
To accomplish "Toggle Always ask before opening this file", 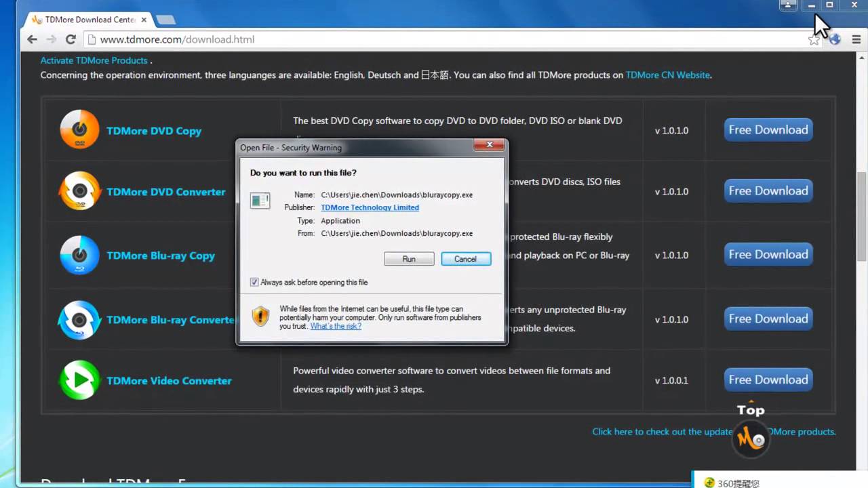I will [x=254, y=282].
